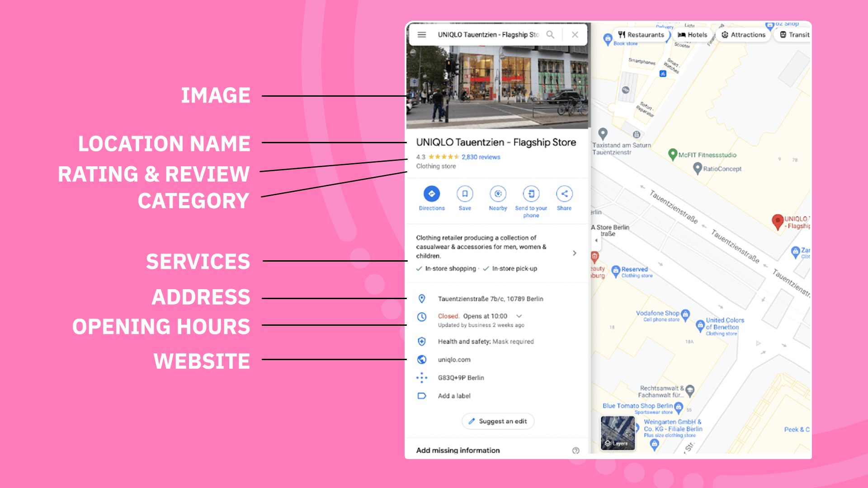Click the Send to your phone icon
This screenshot has width=868, height=488.
[531, 194]
